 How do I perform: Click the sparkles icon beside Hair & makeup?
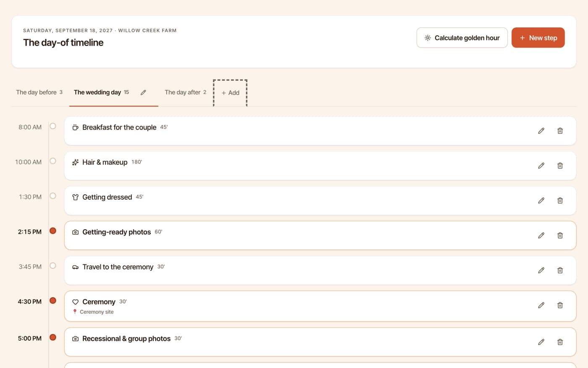[x=75, y=162]
